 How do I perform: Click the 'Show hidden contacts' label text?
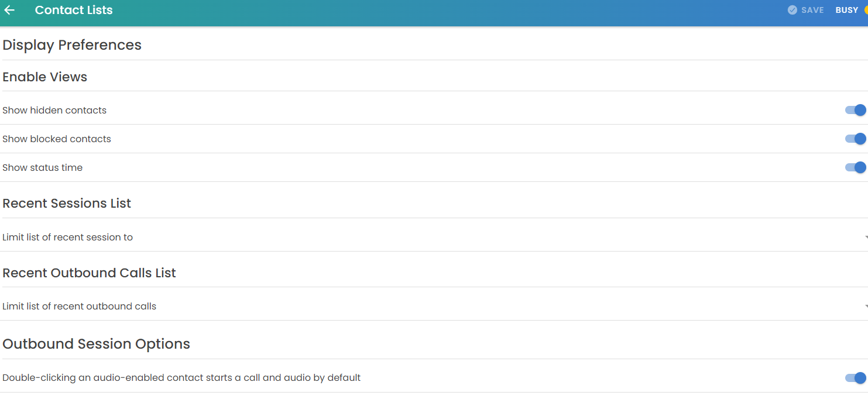54,111
